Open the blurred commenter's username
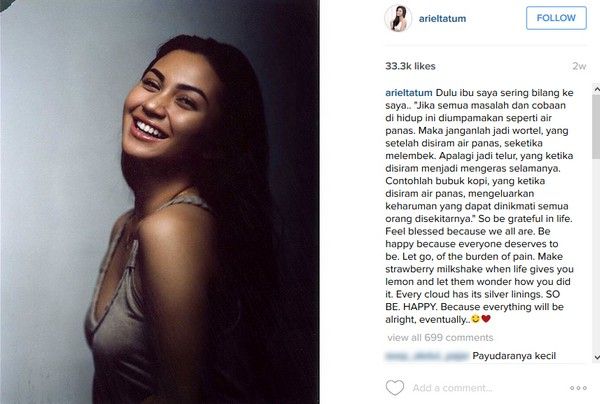Screen dimensions: 600x404 point(426,356)
